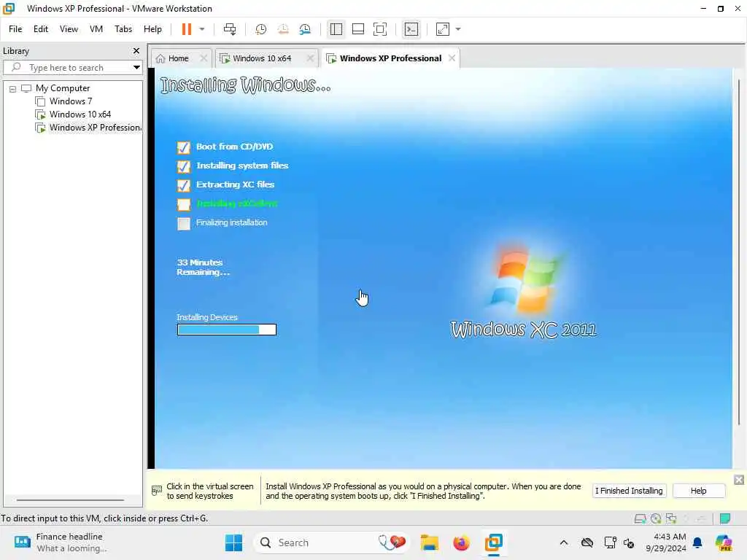Click VMware Workstation taskbar icon
The image size is (747, 560).
click(494, 542)
